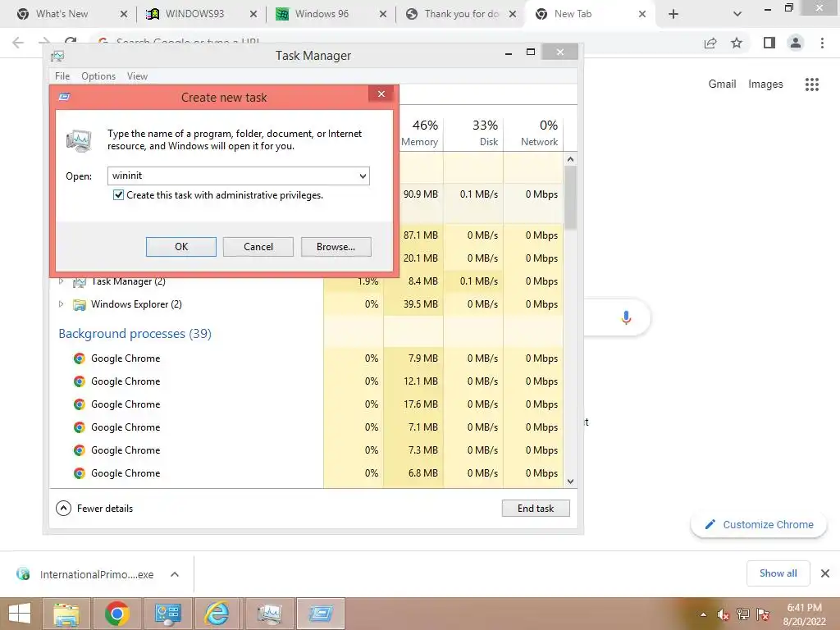Open the dropdown in Create new task

coord(363,176)
